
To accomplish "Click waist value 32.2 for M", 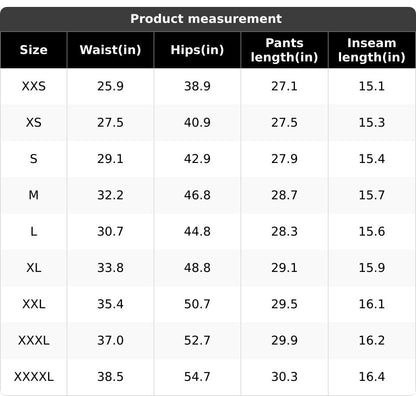I will point(110,195).
